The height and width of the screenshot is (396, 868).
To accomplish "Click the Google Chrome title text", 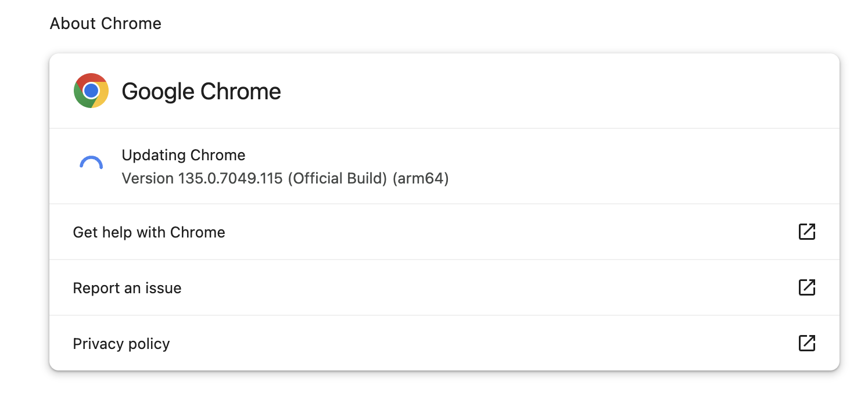I will pyautogui.click(x=201, y=92).
